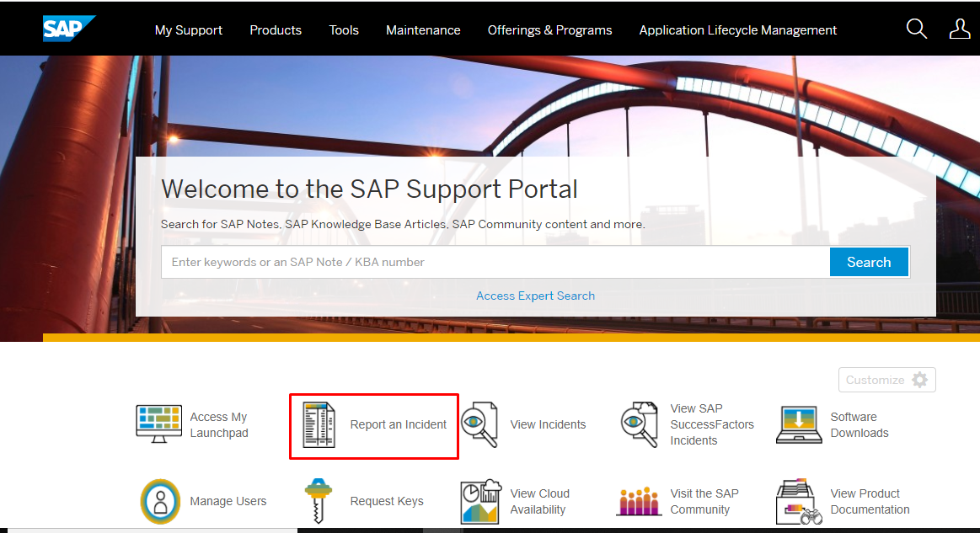The height and width of the screenshot is (533, 980).
Task: Click the SAP logo
Action: point(69,28)
